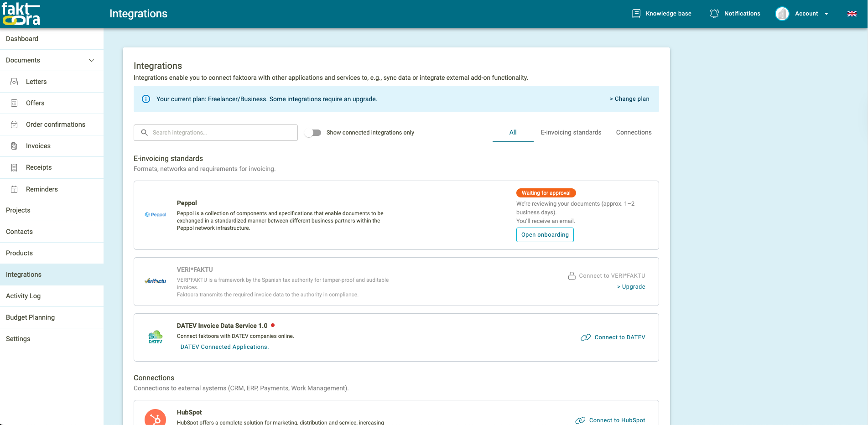Screen dimensions: 868x425
Task: Select the Invoices document icon
Action: coord(14,146)
